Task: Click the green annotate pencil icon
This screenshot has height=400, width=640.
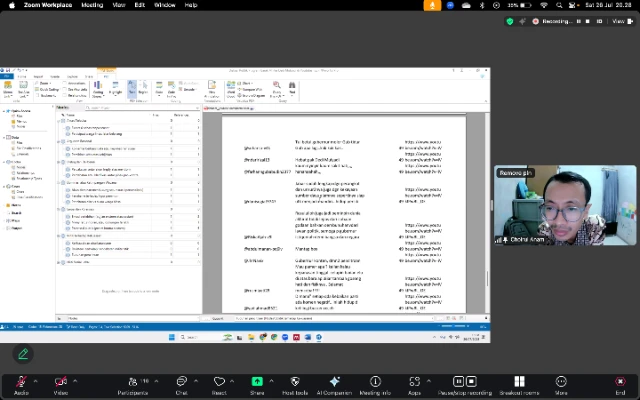Action: (23, 354)
